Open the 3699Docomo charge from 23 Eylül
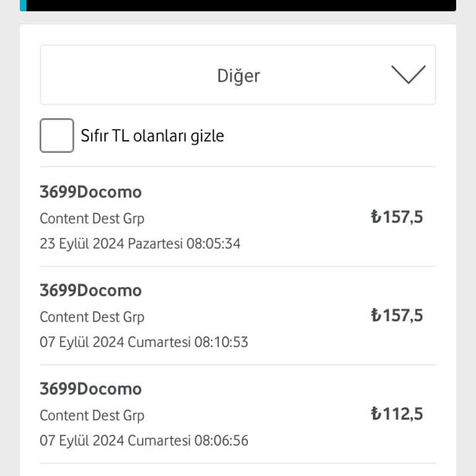The image size is (476, 476). click(90, 192)
